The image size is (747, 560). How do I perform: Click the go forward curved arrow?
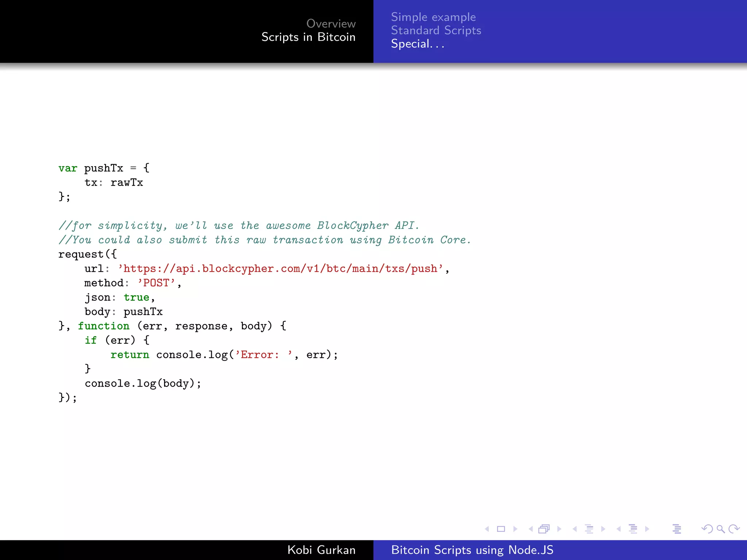pyautogui.click(x=734, y=529)
